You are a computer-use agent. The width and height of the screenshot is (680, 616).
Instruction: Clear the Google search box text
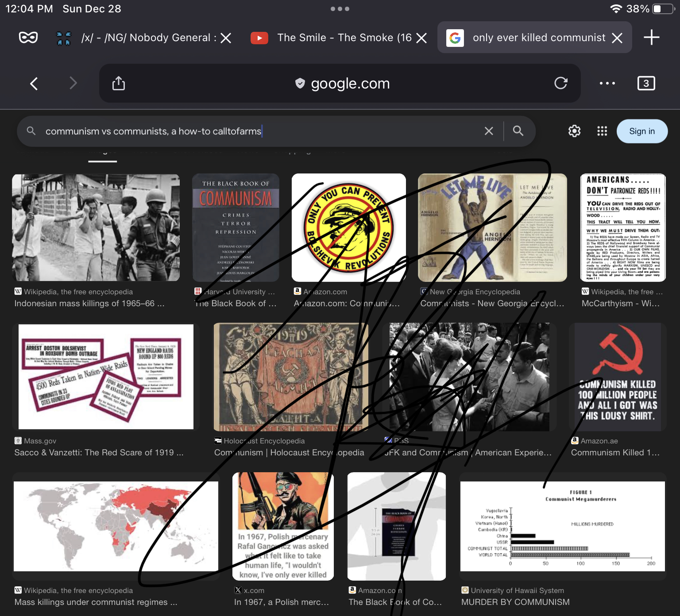[x=489, y=131]
